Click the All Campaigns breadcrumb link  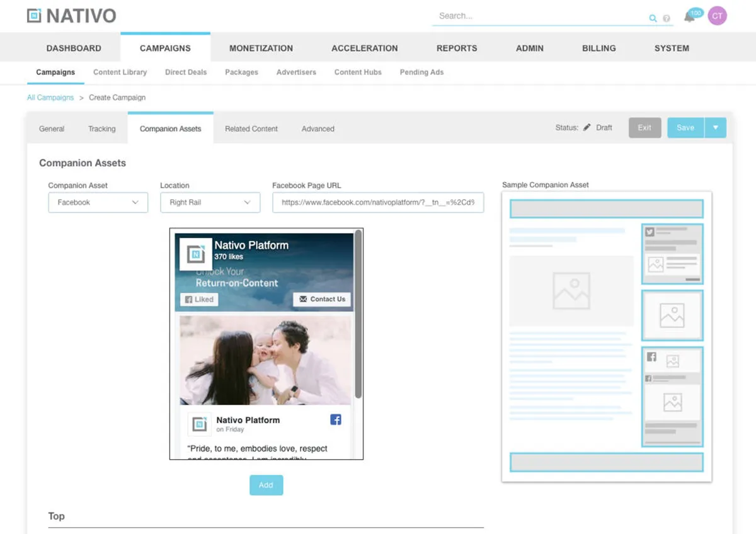pos(50,98)
